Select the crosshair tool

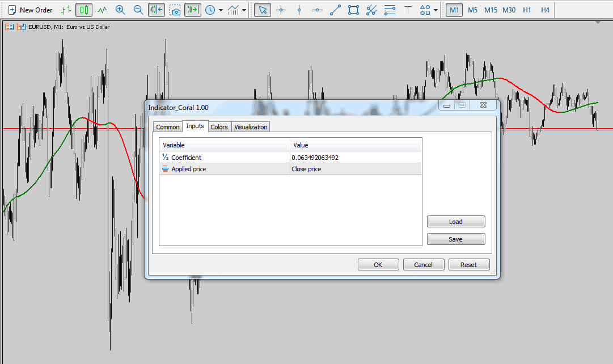(x=281, y=10)
